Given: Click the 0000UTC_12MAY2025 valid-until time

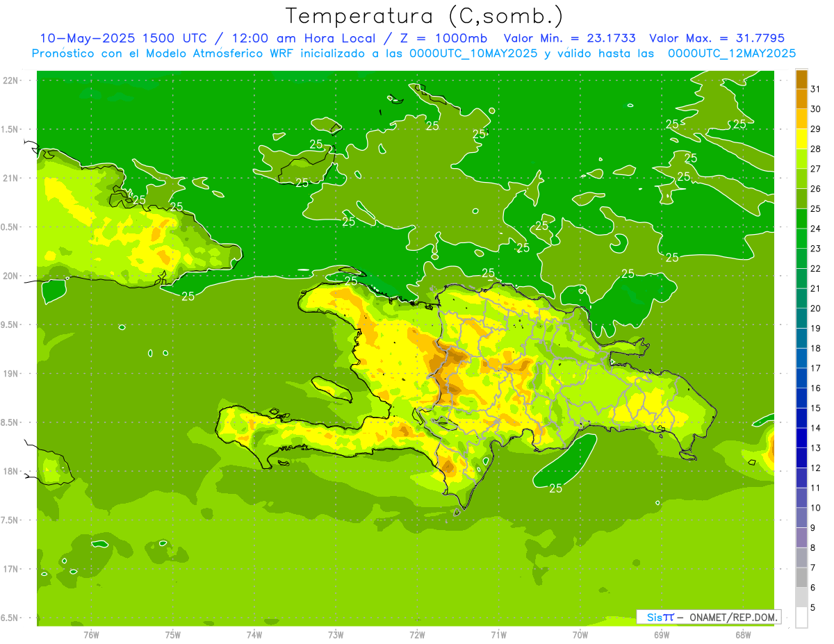Looking at the screenshot, I should pyautogui.click(x=732, y=53).
